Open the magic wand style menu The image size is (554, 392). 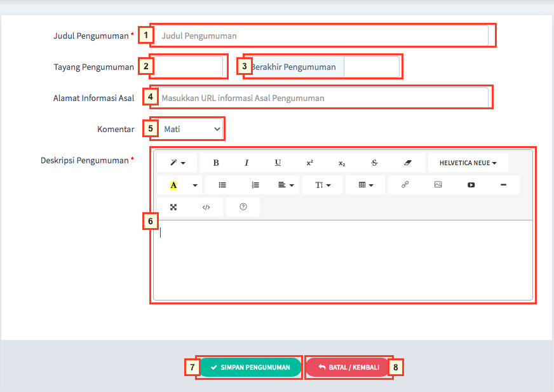(x=178, y=163)
